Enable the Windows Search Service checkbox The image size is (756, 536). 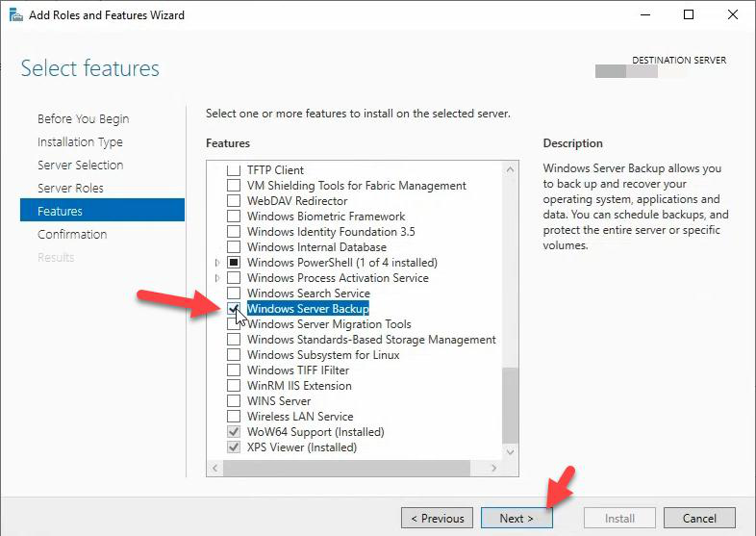coord(234,294)
